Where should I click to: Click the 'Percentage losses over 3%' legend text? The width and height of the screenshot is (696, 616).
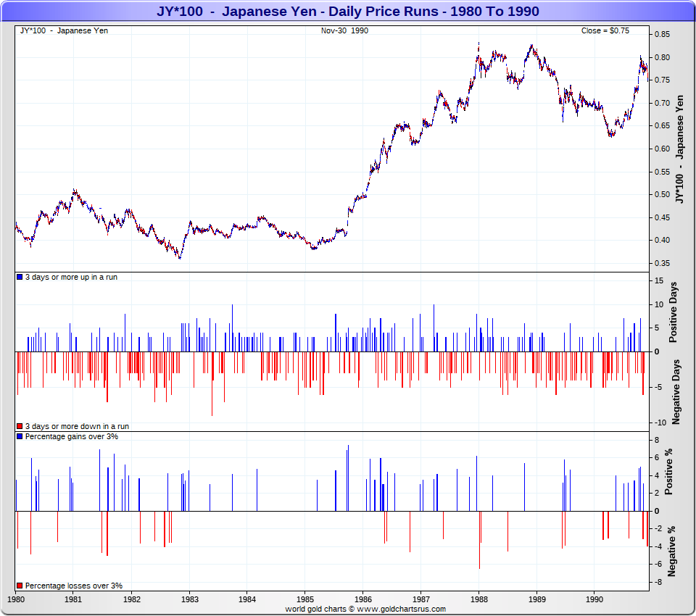pyautogui.click(x=74, y=586)
